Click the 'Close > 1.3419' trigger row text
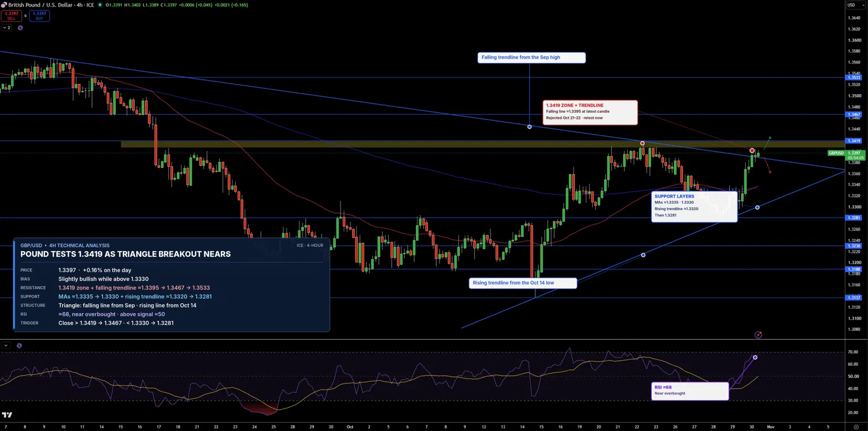868x431 pixels. click(x=116, y=323)
